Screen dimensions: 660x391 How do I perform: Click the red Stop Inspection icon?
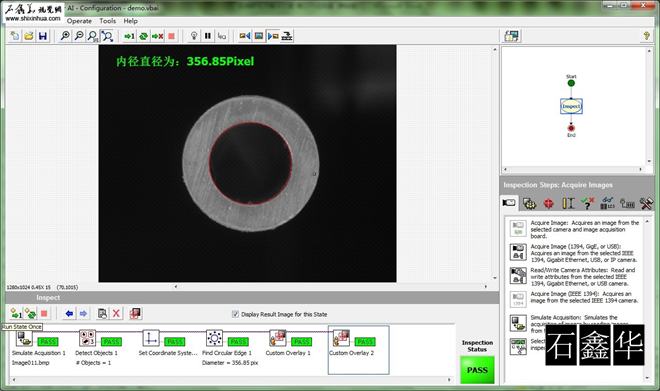[x=171, y=36]
